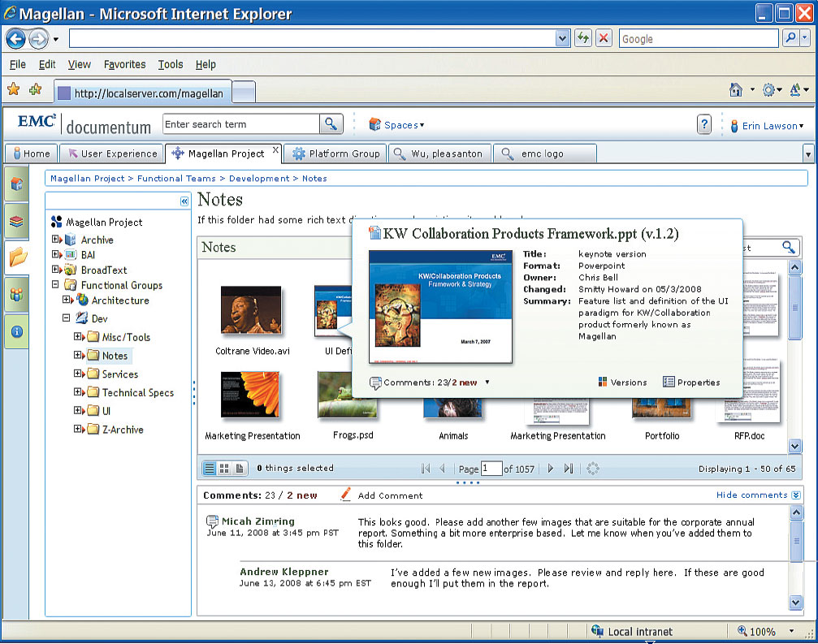Open the help question mark icon
This screenshot has width=818, height=644.
pos(704,125)
